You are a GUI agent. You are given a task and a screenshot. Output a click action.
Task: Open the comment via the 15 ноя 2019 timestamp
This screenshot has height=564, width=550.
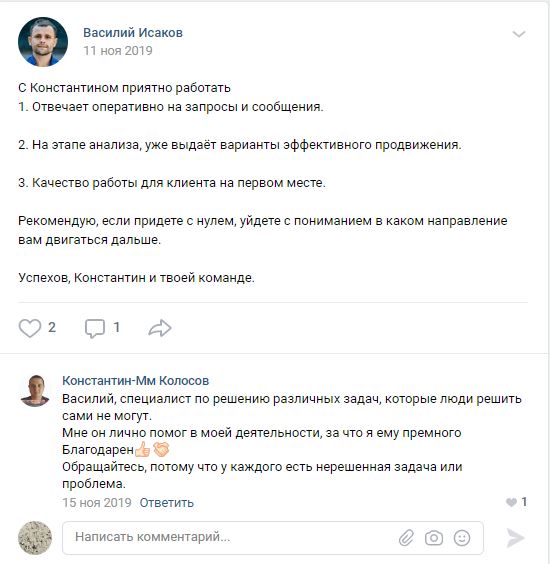(x=97, y=502)
